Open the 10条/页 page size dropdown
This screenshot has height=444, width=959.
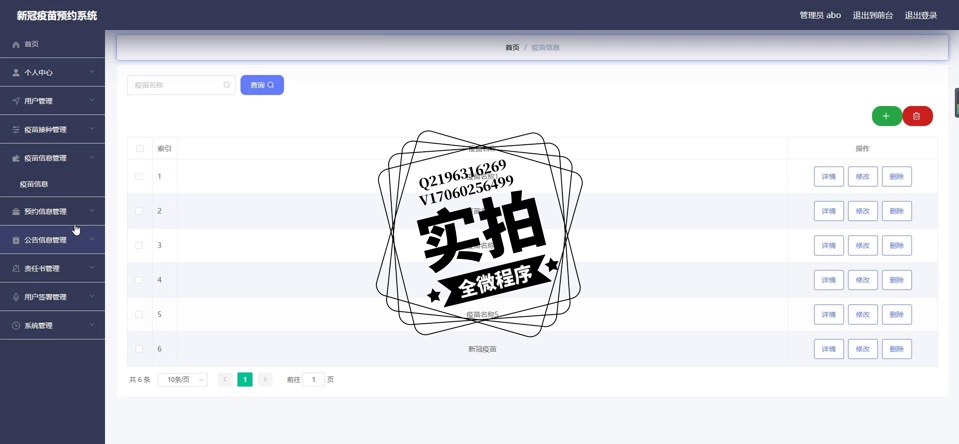click(182, 379)
